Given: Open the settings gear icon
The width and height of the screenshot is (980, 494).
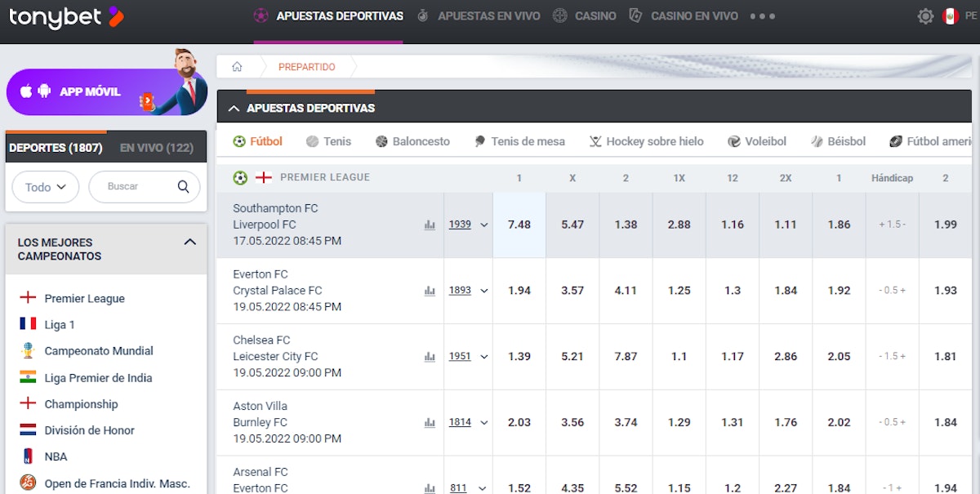Looking at the screenshot, I should click(924, 16).
